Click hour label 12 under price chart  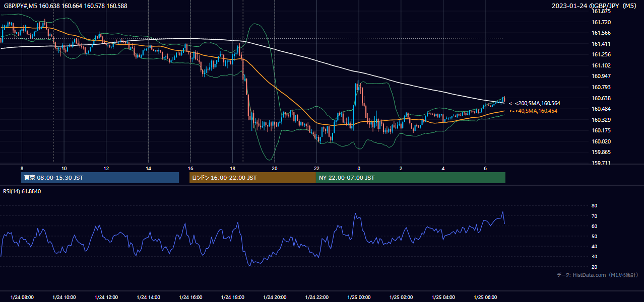click(x=106, y=168)
